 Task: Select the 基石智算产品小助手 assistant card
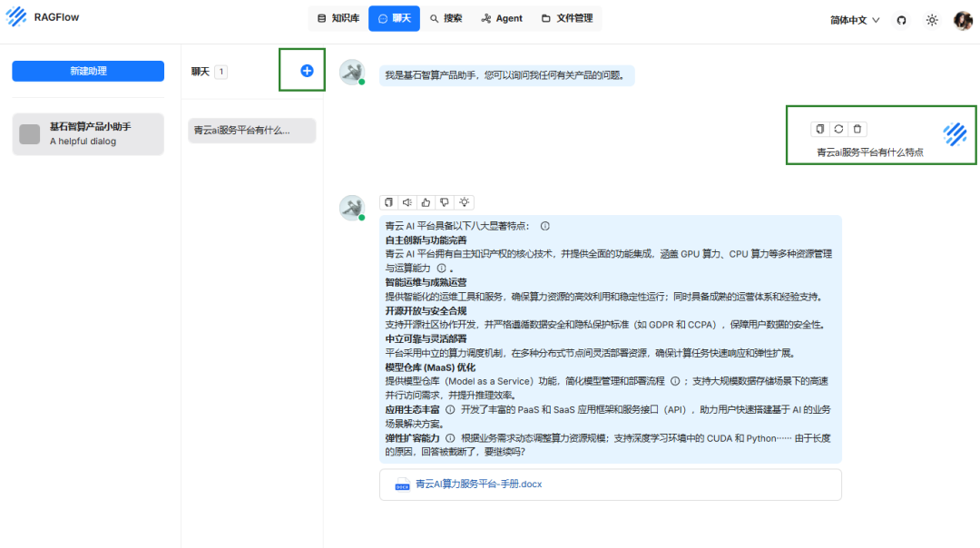(88, 133)
